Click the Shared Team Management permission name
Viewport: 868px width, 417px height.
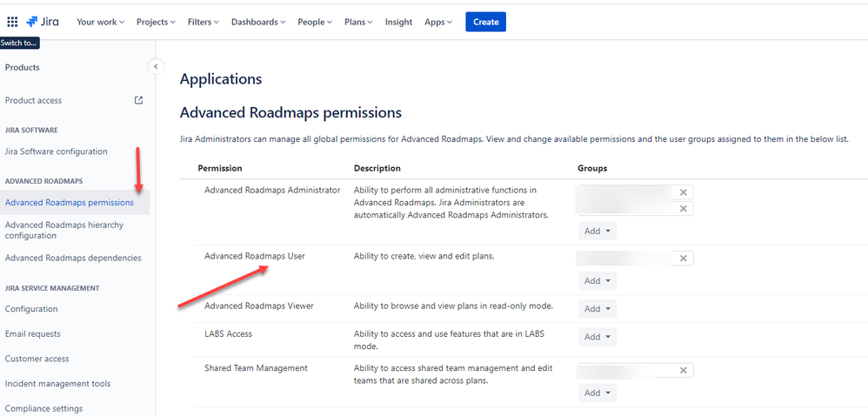(x=257, y=367)
